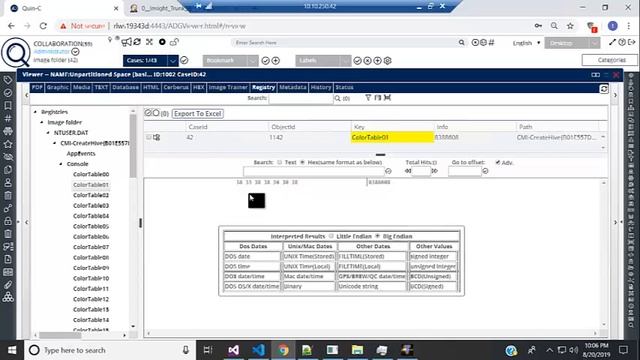Collapse the NTUSER.DAT tree node
The height and width of the screenshot is (360, 640).
coord(48,133)
